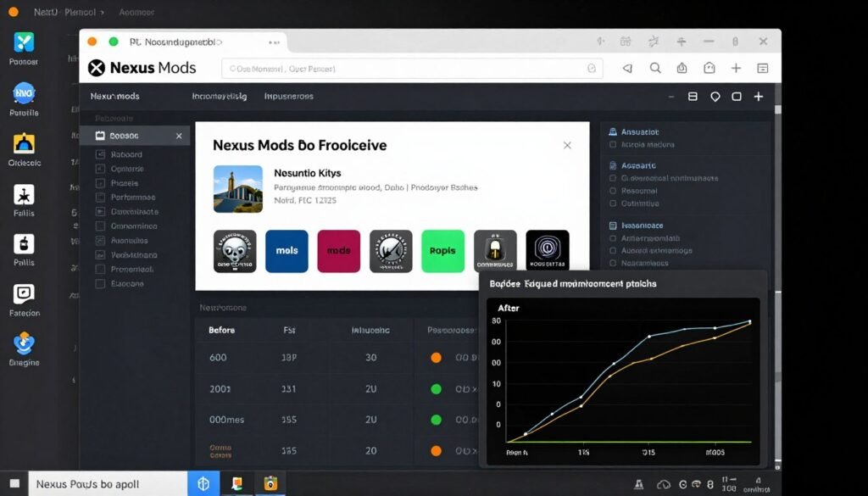The image size is (868, 496).
Task: Click the rounded square icon on dark bar
Action: [x=737, y=97]
